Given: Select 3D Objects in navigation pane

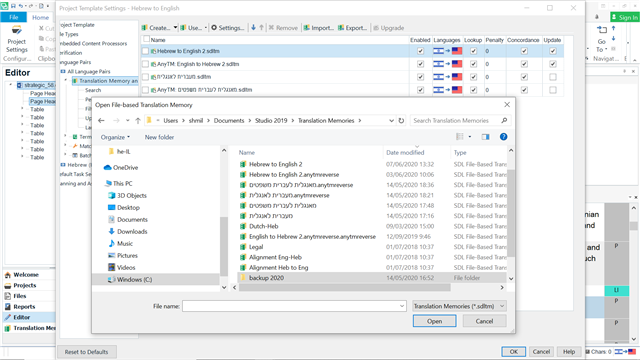Looking at the screenshot, I should pos(127,196).
